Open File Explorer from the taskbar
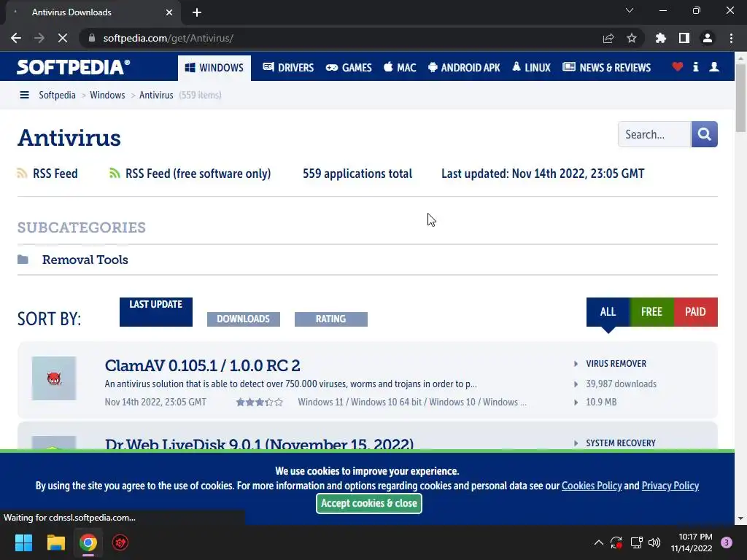 click(55, 542)
